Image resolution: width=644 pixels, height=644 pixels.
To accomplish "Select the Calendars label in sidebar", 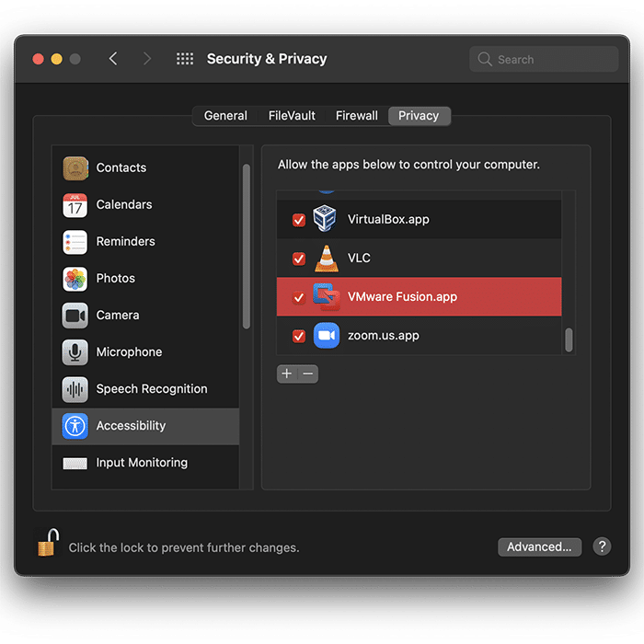I will (124, 204).
